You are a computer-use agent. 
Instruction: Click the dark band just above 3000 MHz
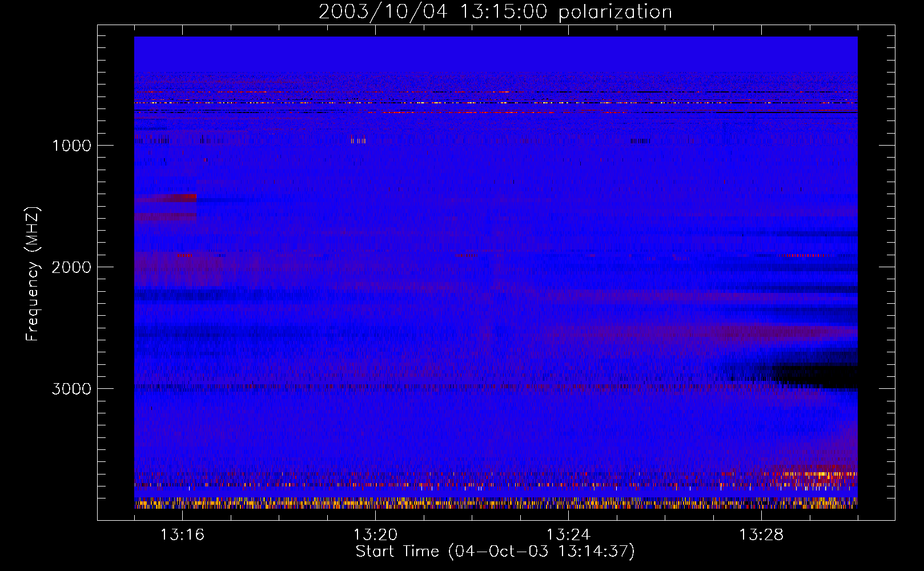coord(815,377)
